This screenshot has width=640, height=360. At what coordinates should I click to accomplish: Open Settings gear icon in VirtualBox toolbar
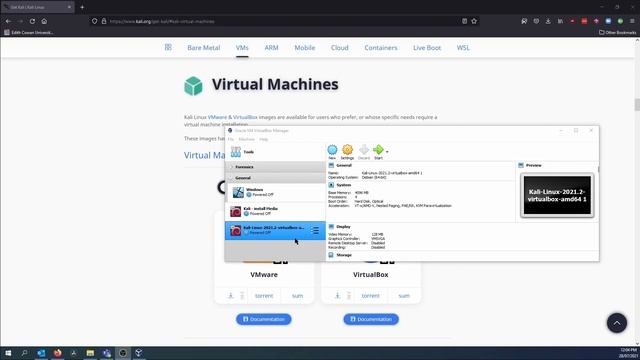(347, 150)
